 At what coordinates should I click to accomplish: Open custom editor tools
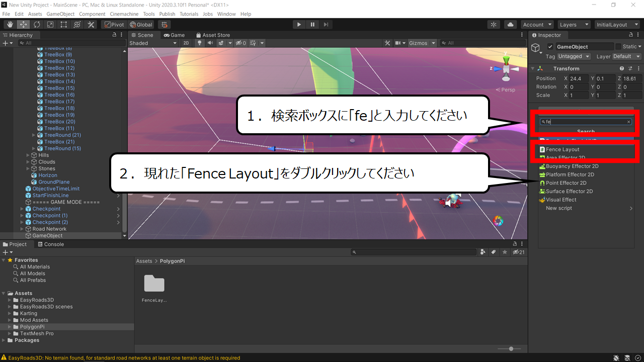[x=91, y=25]
